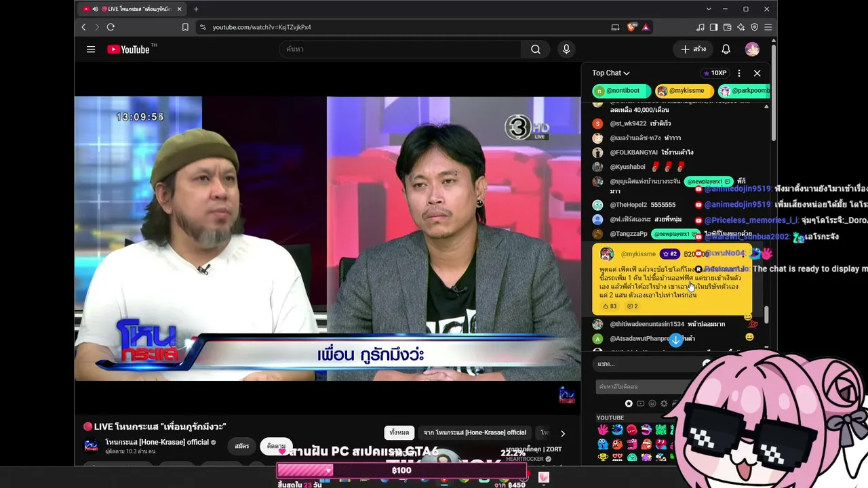Open the account avatar menu

pos(752,49)
